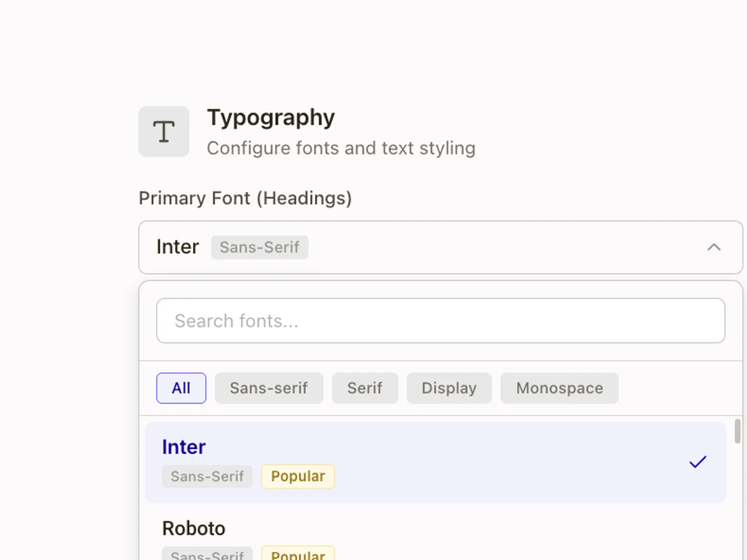747x560 pixels.
Task: Click the Inter name in Primary Font field
Action: tap(177, 247)
